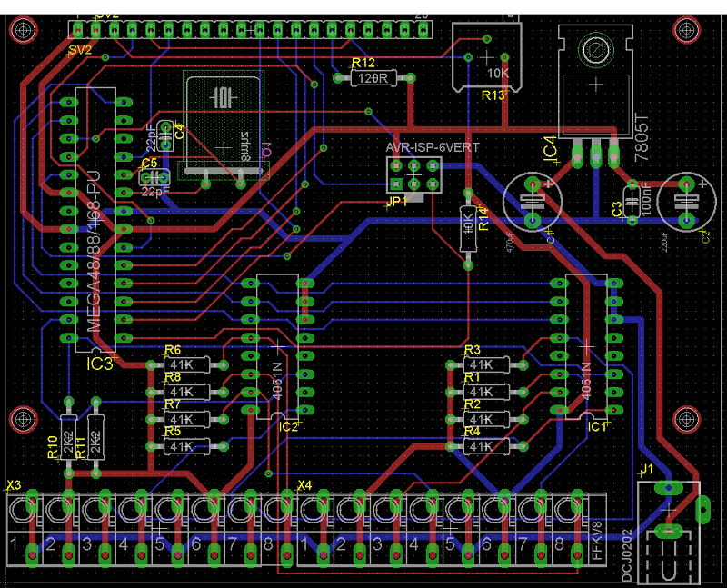Viewport: 727px width, 588px height.
Task: Click terminal number 4 on block X3
Action: 124,544
